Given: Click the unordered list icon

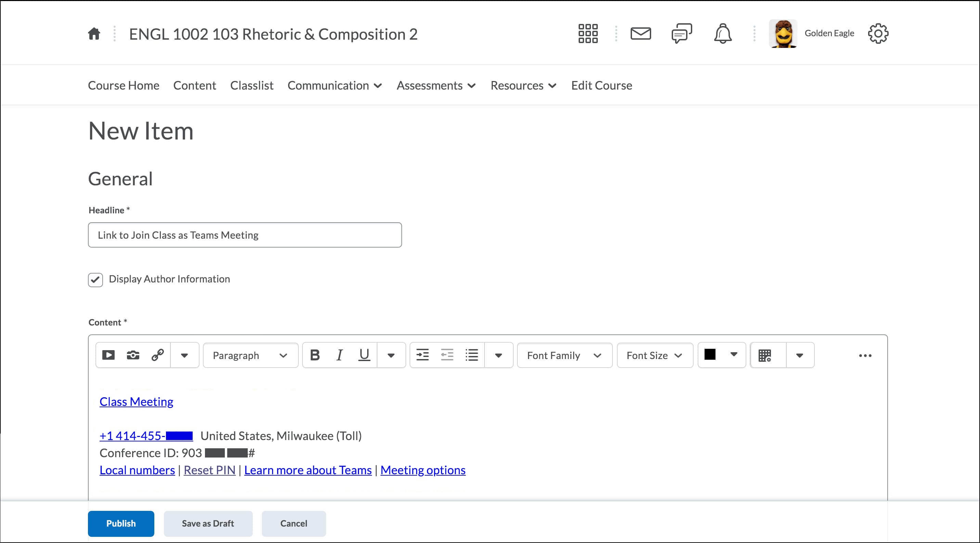Looking at the screenshot, I should pyautogui.click(x=472, y=355).
